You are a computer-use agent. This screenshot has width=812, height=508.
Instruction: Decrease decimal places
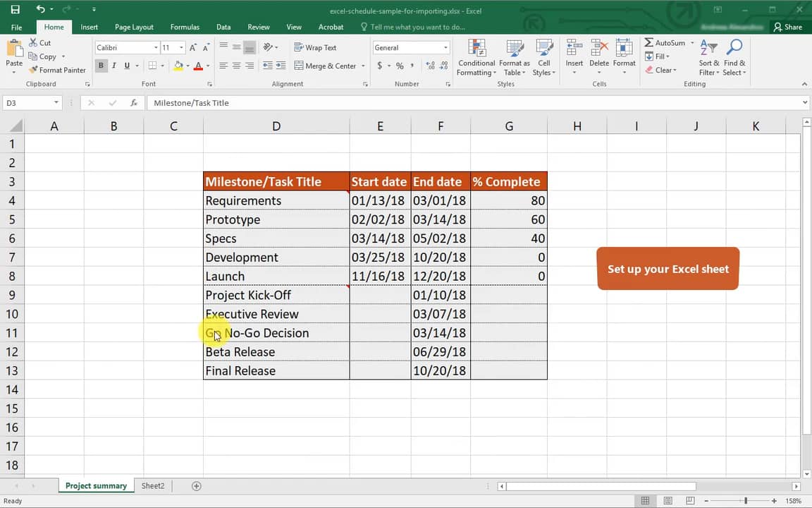[x=443, y=66]
